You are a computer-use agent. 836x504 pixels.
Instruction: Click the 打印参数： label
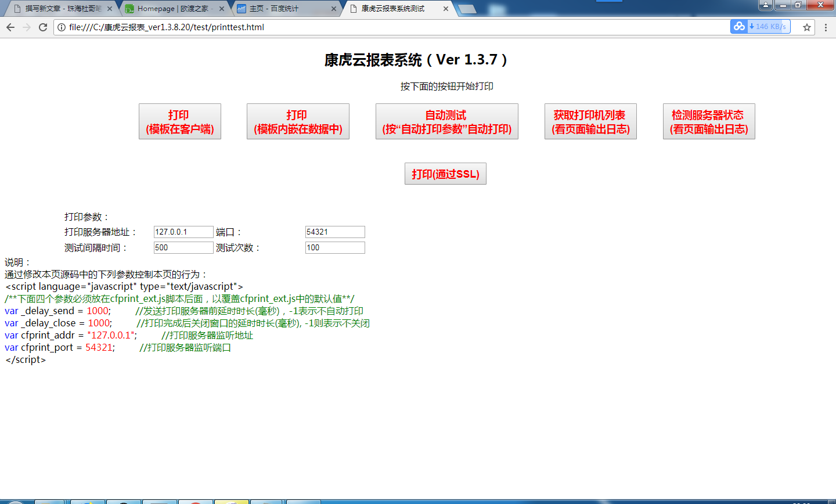87,217
